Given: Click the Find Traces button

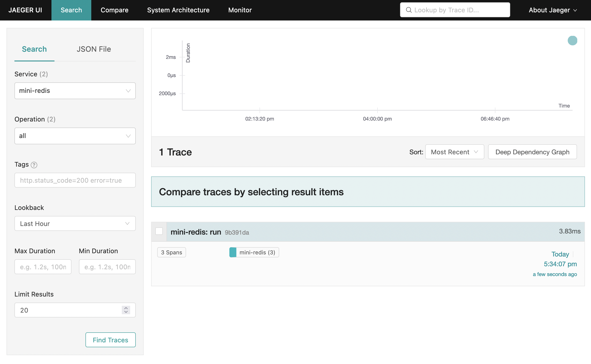Looking at the screenshot, I should pos(110,340).
